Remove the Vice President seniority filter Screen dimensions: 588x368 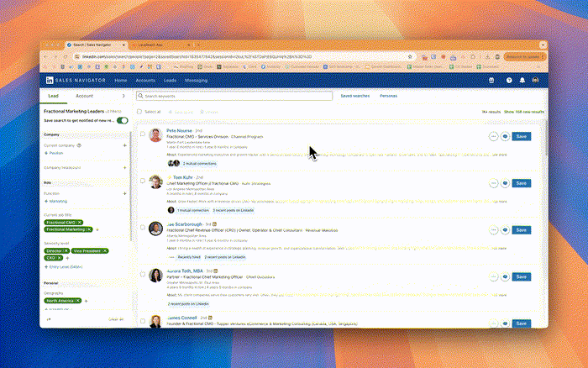click(105, 251)
